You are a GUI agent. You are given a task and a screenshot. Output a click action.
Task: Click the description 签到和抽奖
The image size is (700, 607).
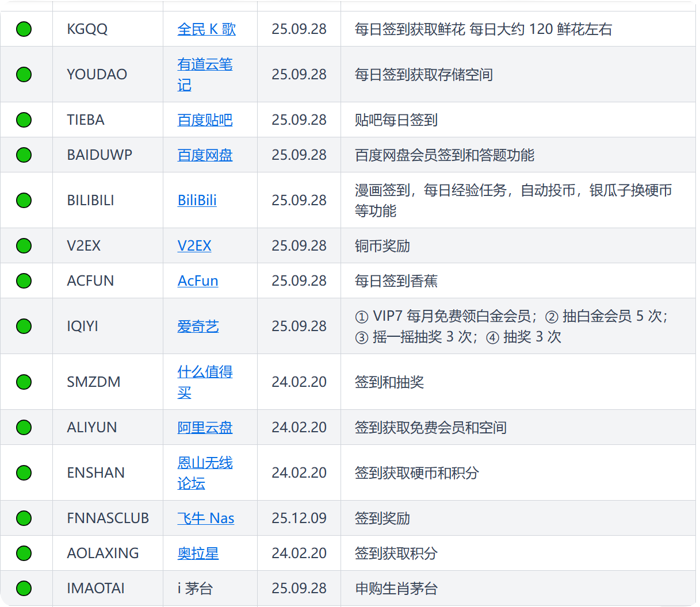[389, 382]
